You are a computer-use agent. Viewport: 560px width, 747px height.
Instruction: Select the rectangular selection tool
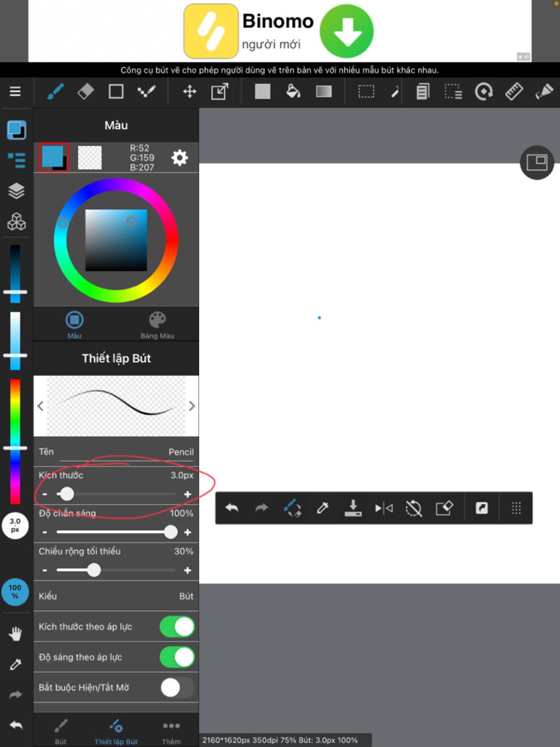point(366,91)
